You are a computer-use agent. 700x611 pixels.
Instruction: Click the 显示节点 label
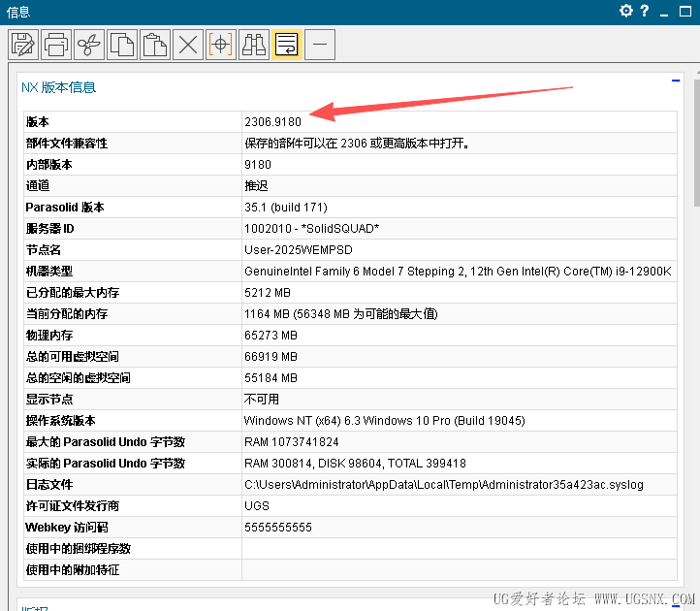(49, 400)
